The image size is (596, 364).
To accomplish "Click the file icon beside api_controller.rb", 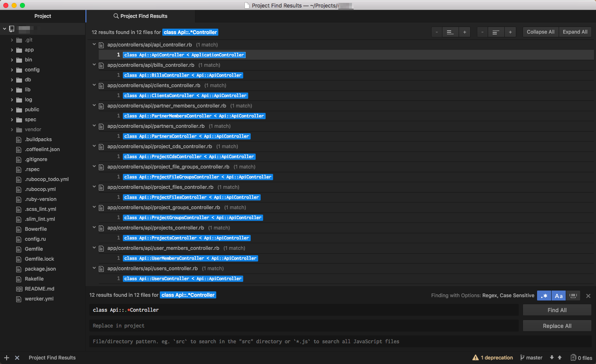I will 101,45.
